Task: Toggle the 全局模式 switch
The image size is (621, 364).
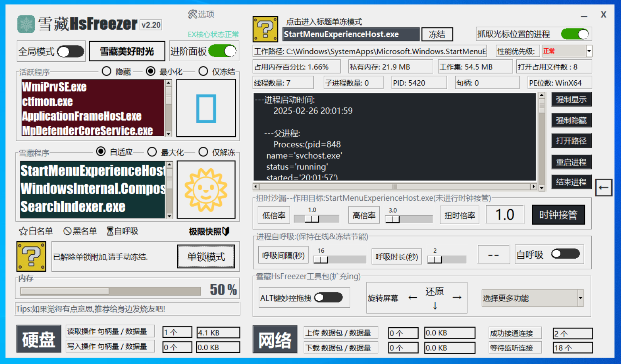Action: click(70, 51)
